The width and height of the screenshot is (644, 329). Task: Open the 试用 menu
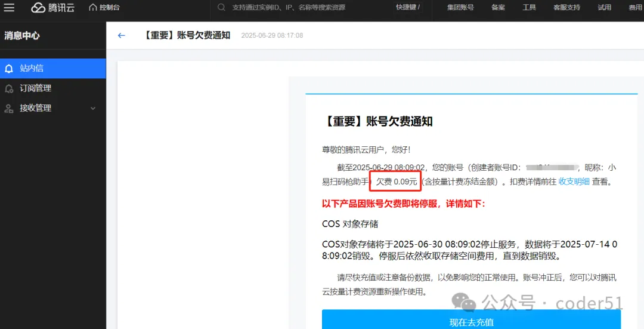coord(604,7)
